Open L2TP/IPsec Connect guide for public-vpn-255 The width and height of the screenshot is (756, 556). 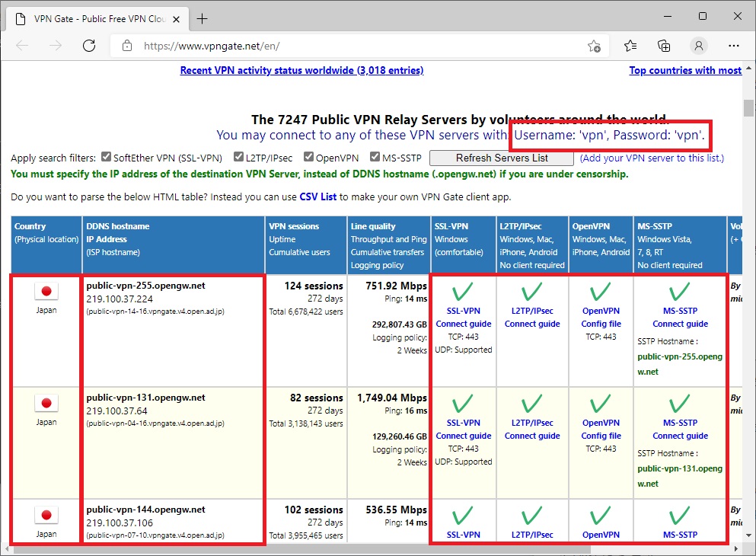click(x=532, y=324)
